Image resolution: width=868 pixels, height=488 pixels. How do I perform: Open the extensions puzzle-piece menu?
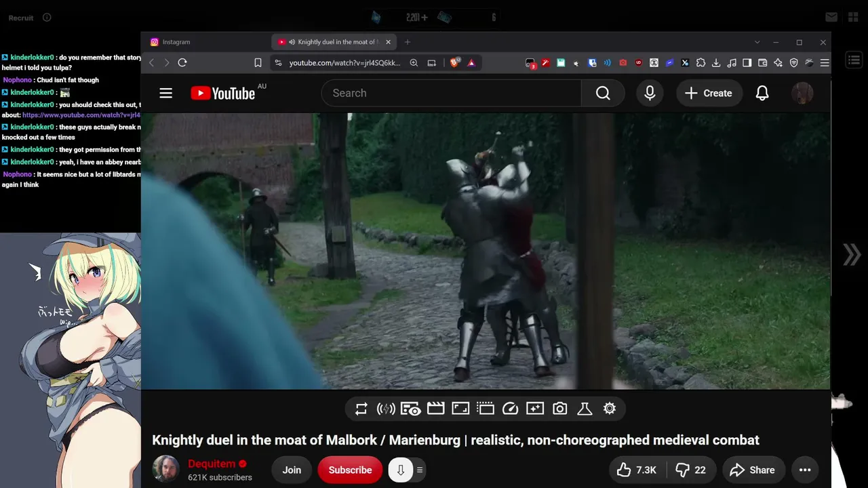(701, 63)
